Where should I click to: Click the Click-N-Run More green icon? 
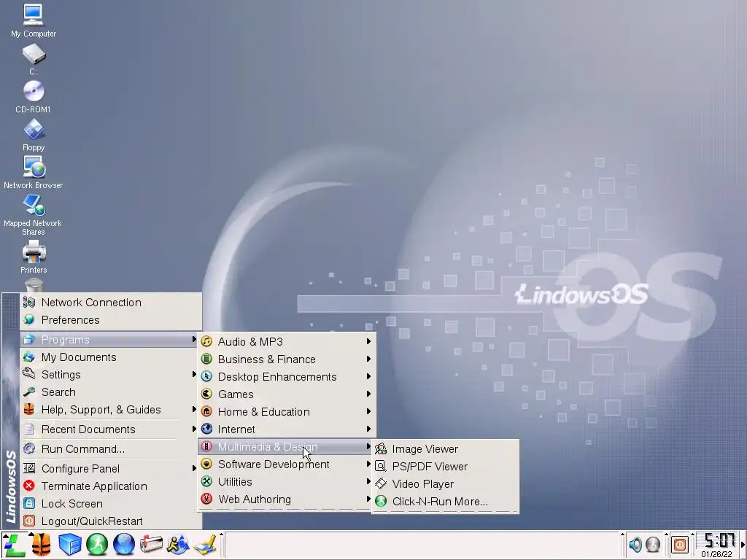click(x=381, y=501)
